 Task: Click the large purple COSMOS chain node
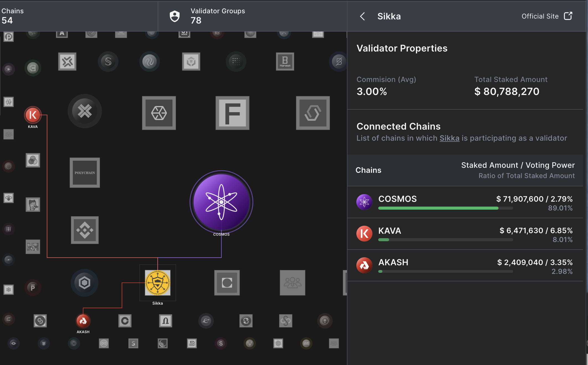[221, 201]
